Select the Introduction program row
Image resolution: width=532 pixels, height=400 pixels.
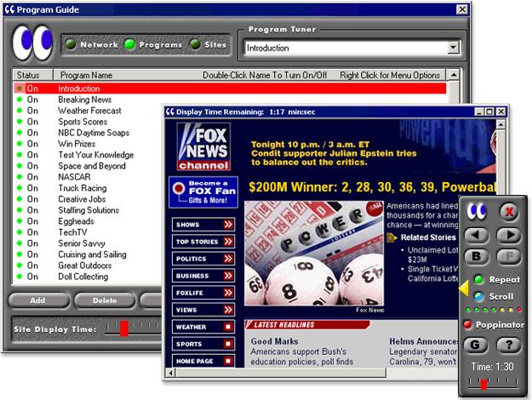point(230,89)
